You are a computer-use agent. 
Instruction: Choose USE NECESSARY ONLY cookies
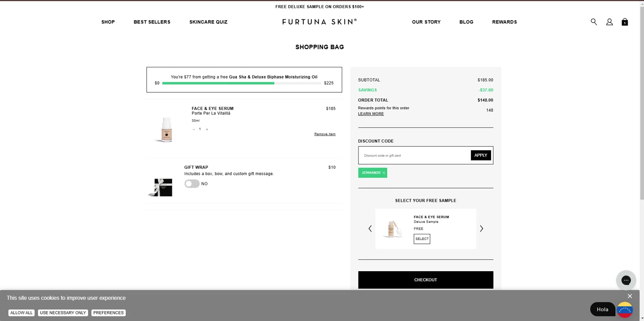click(x=63, y=313)
